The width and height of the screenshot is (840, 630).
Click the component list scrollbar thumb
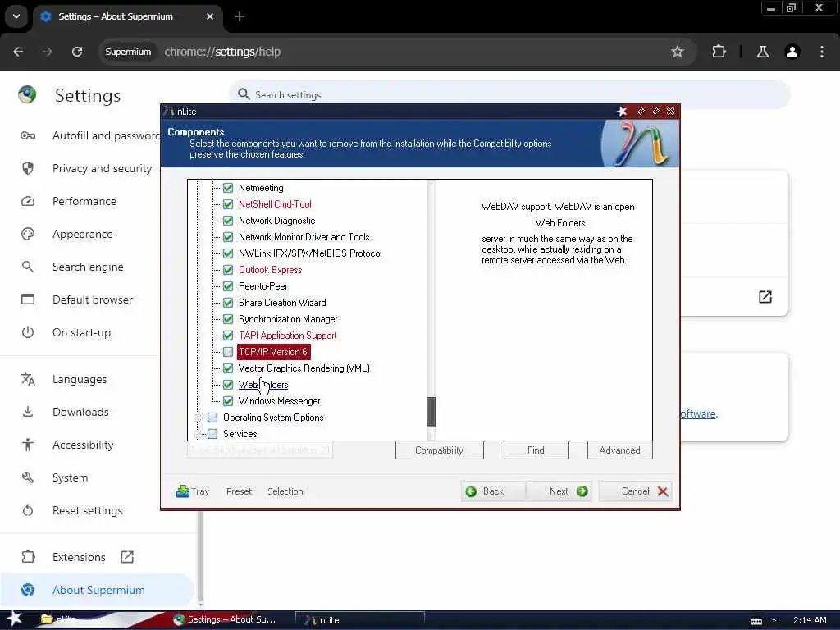coord(431,412)
